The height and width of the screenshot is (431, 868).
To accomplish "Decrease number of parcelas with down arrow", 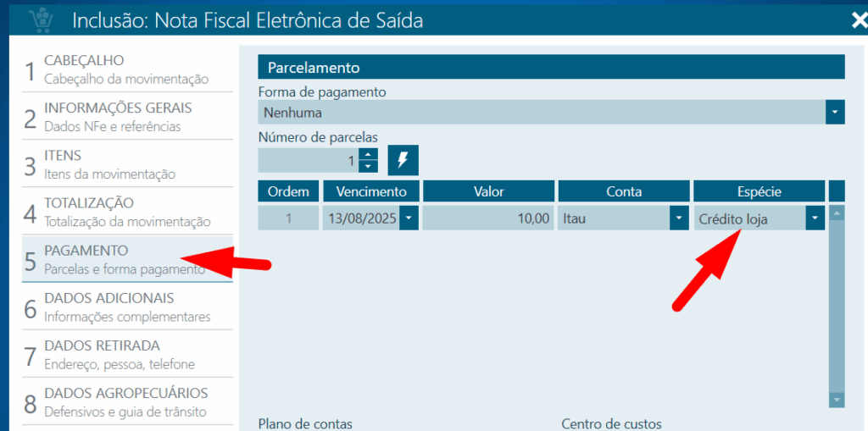I will click(369, 166).
